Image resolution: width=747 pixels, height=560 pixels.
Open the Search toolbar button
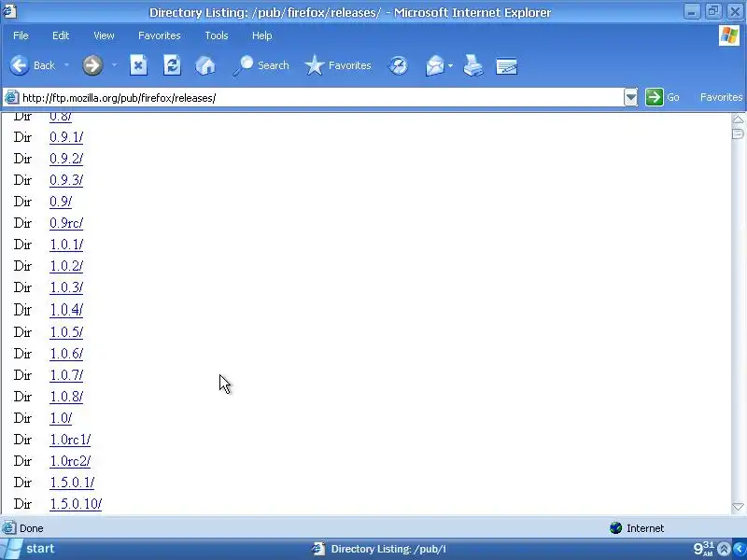[261, 65]
